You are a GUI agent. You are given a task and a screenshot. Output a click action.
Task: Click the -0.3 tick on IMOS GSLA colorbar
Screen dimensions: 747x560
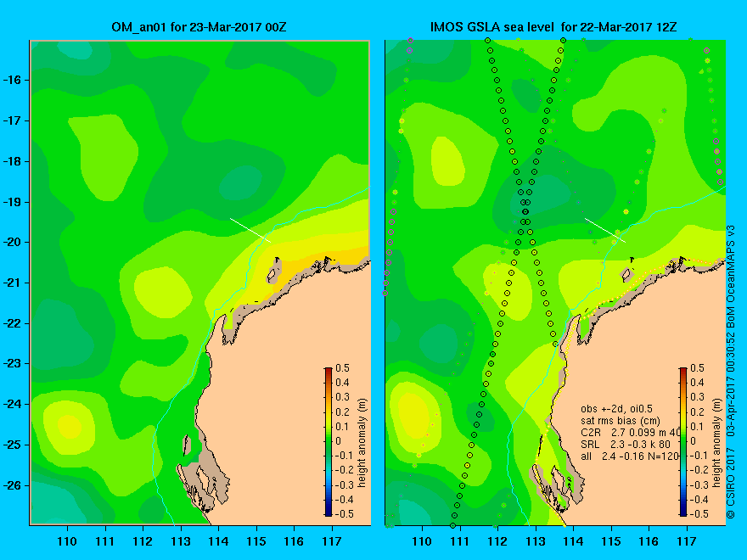pos(698,484)
